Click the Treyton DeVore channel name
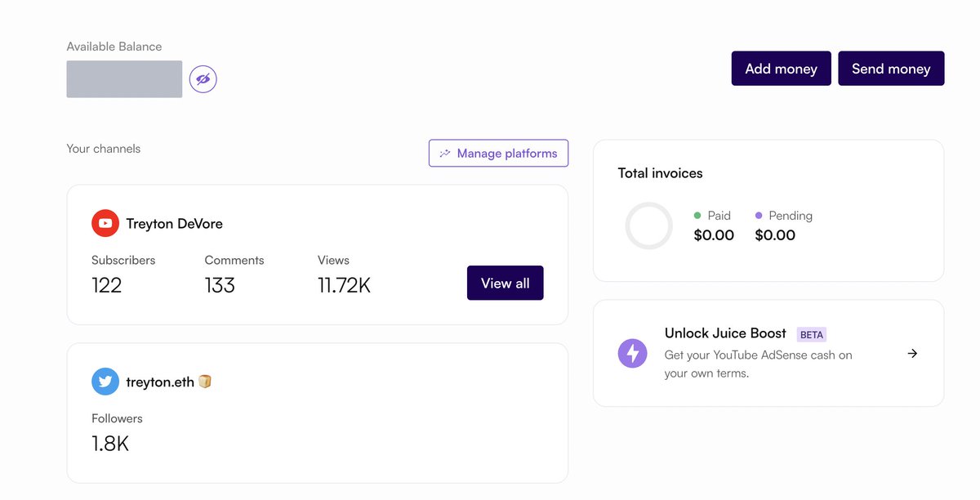The width and height of the screenshot is (980, 500). point(174,223)
